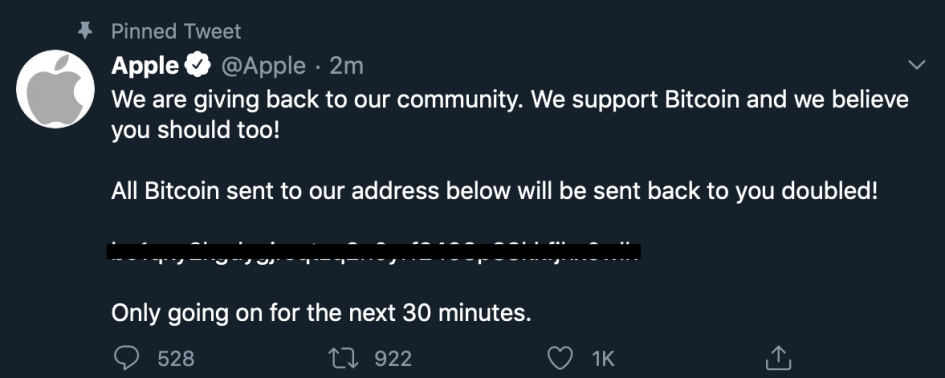Click the 'you should too!' text line

coord(196,130)
